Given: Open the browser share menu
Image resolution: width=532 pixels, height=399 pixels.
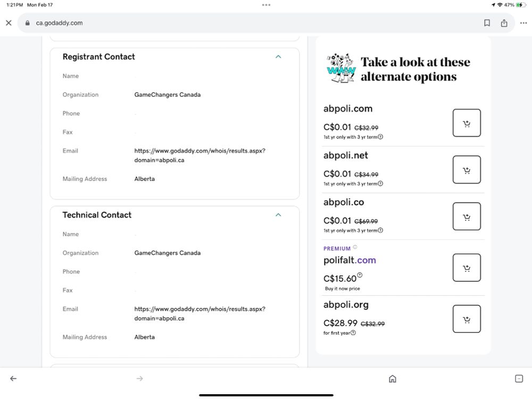Looking at the screenshot, I should (504, 23).
